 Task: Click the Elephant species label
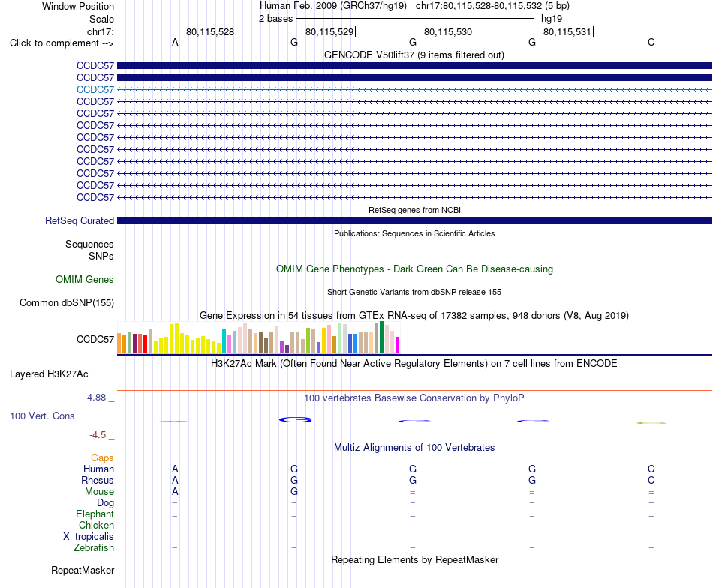(x=95, y=514)
